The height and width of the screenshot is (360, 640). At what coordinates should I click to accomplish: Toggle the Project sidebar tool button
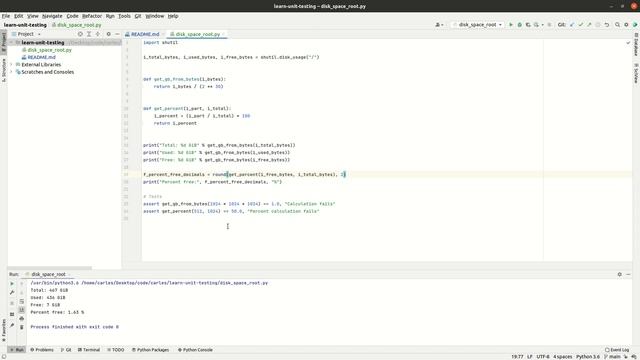[4, 42]
